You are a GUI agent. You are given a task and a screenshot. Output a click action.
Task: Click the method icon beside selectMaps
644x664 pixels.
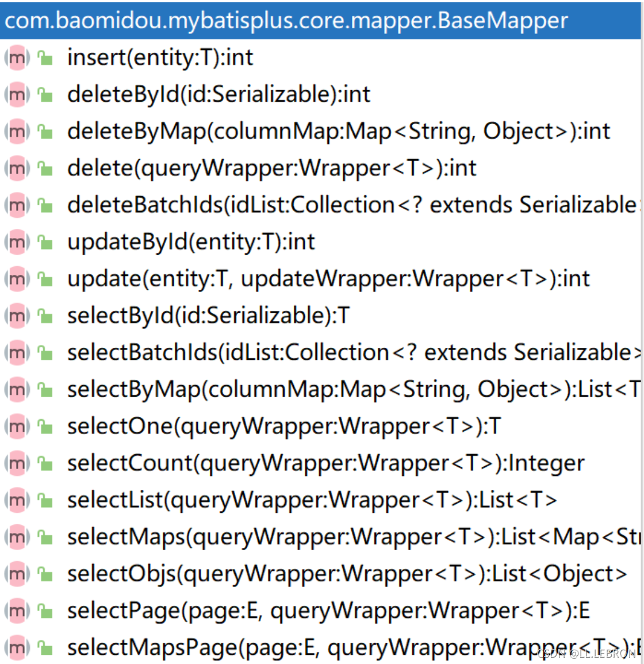17,536
